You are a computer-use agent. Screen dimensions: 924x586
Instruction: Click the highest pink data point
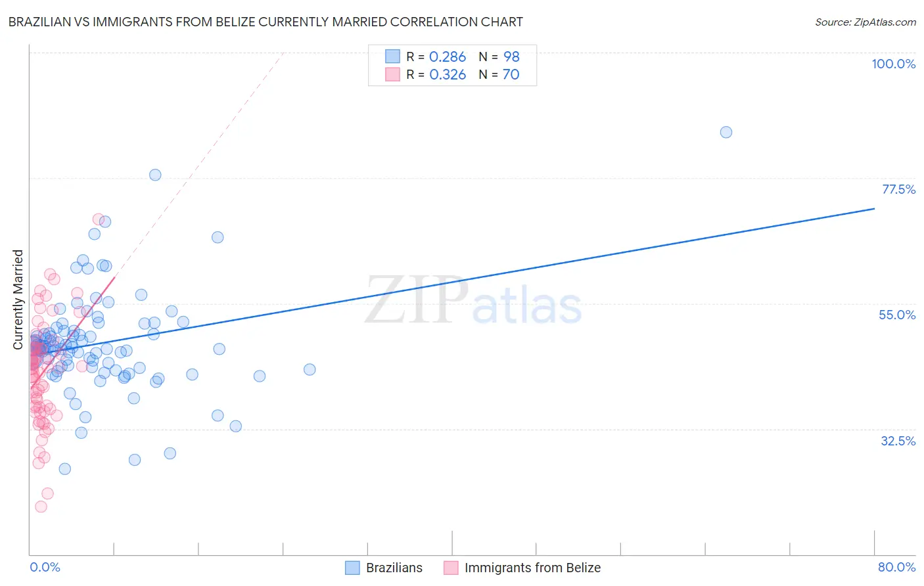98,219
